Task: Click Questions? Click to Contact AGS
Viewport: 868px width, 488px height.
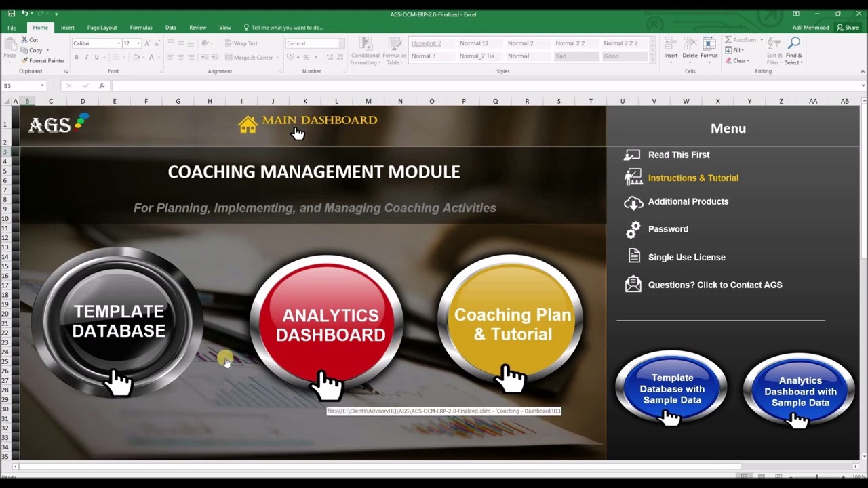Action: click(x=715, y=285)
